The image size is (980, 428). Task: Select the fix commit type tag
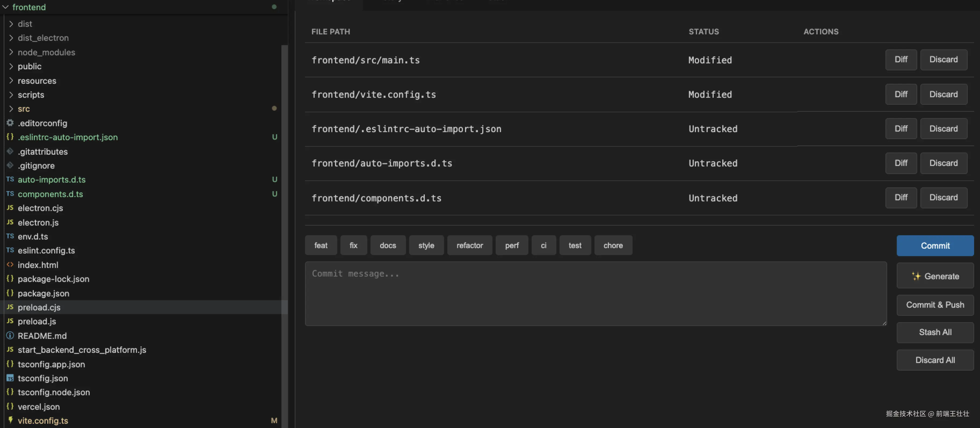353,245
